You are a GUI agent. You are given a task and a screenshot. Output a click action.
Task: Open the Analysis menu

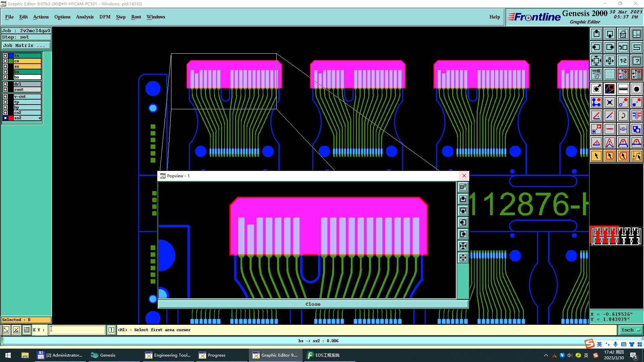pos(85,17)
